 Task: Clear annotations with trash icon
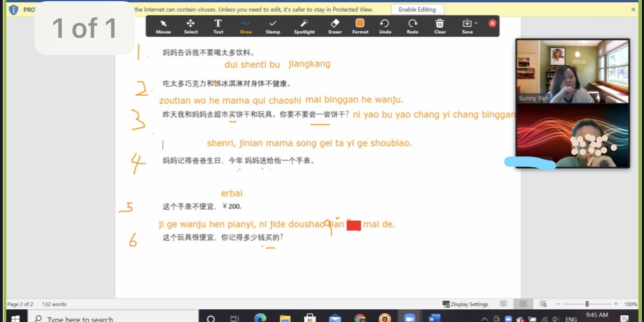pos(439,26)
